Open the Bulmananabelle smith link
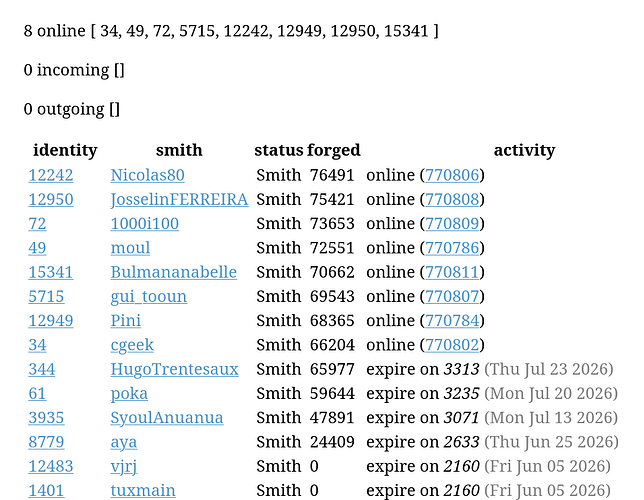The image size is (644, 500). pyautogui.click(x=174, y=272)
